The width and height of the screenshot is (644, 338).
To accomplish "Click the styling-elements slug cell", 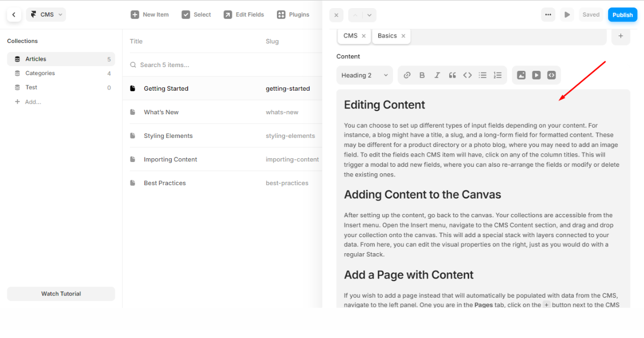I will (290, 136).
